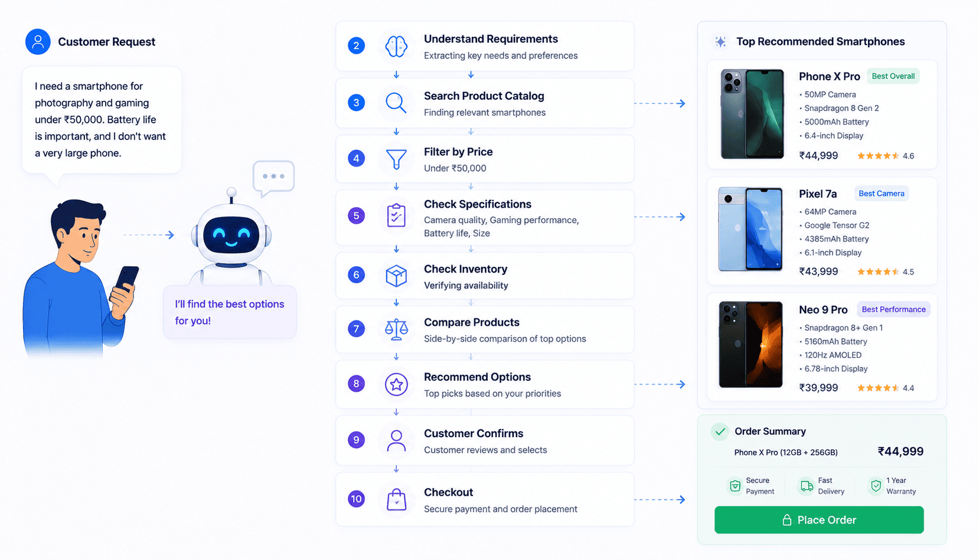Click the Pixel 7a title
Image resolution: width=979 pixels, height=560 pixels.
click(818, 194)
